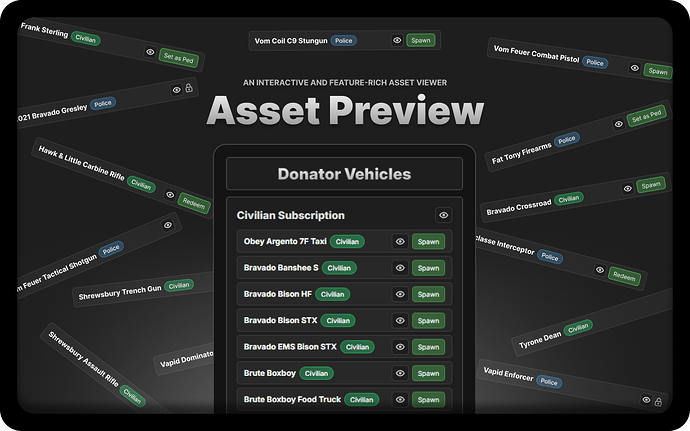Click Police tag on Vom Coil C9 Stungun
Viewport: 690px width, 431px height.
[344, 41]
